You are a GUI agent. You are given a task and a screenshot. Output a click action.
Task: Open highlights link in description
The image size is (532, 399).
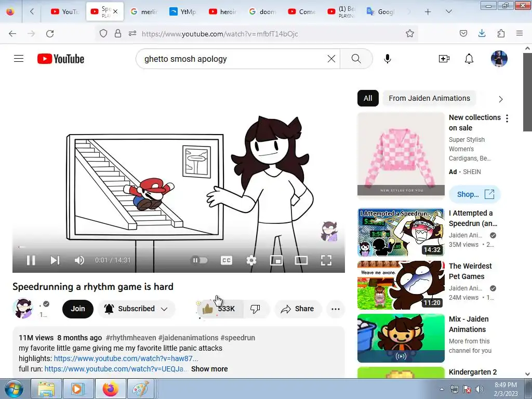tap(126, 358)
